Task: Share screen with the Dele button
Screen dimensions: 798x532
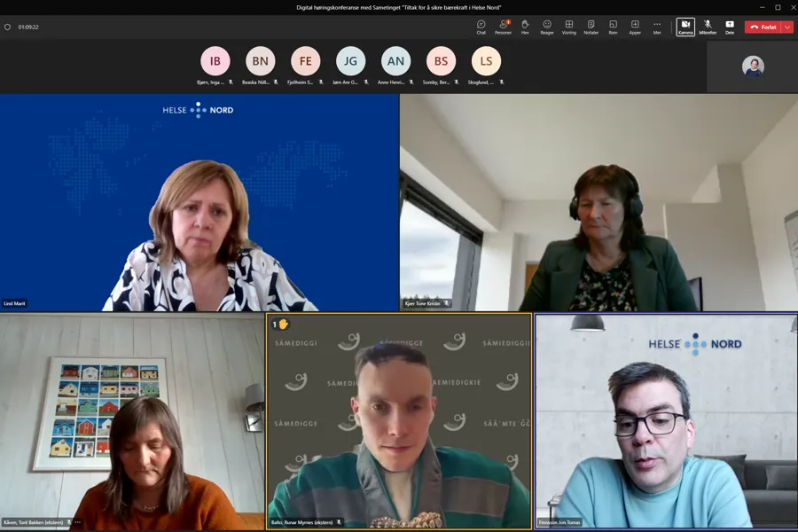Action: (730, 27)
